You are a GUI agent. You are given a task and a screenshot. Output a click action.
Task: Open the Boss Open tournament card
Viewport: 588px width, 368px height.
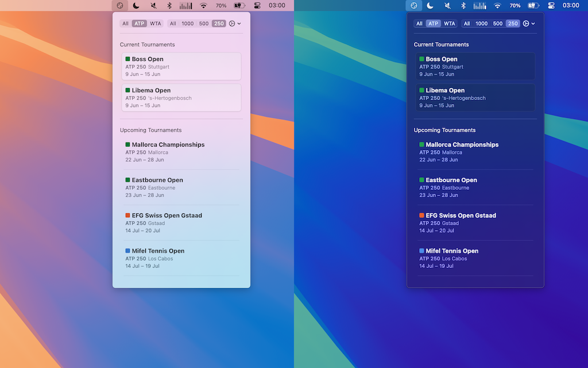(x=181, y=66)
